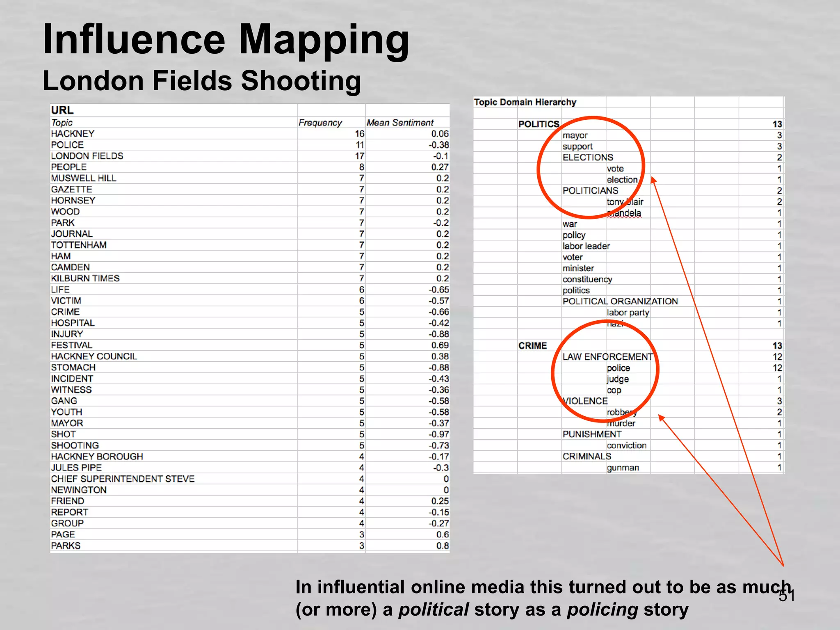Click the 'ELECTIONS' subcategory

(588, 157)
